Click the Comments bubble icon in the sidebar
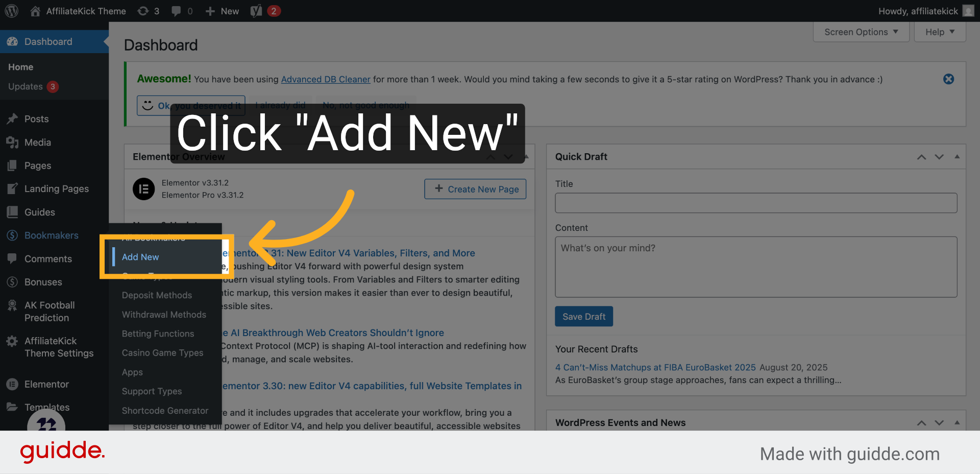 coord(12,258)
